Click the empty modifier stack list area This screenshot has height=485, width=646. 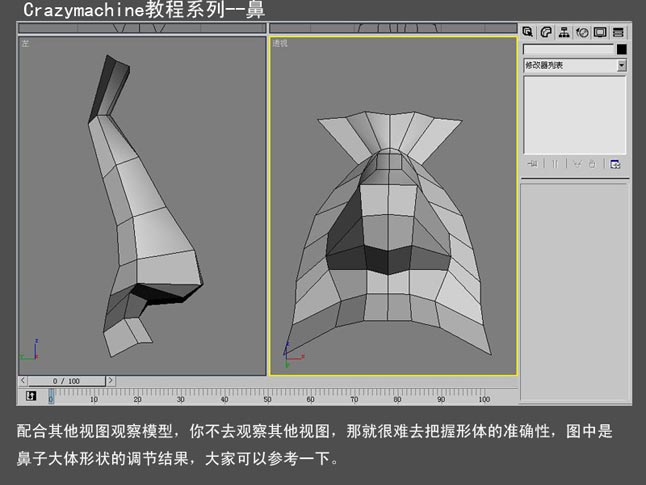[575, 115]
